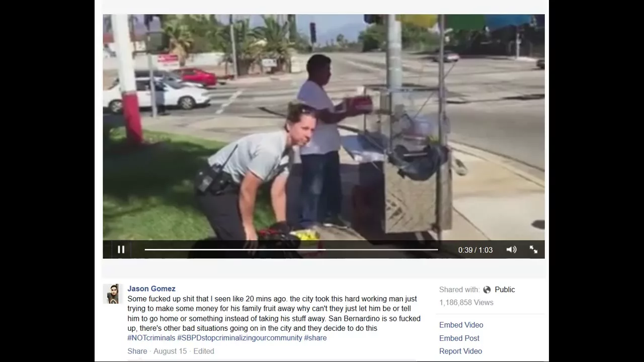This screenshot has width=644, height=362.
Task: Jump to the end of the video timeline
Action: pos(437,249)
